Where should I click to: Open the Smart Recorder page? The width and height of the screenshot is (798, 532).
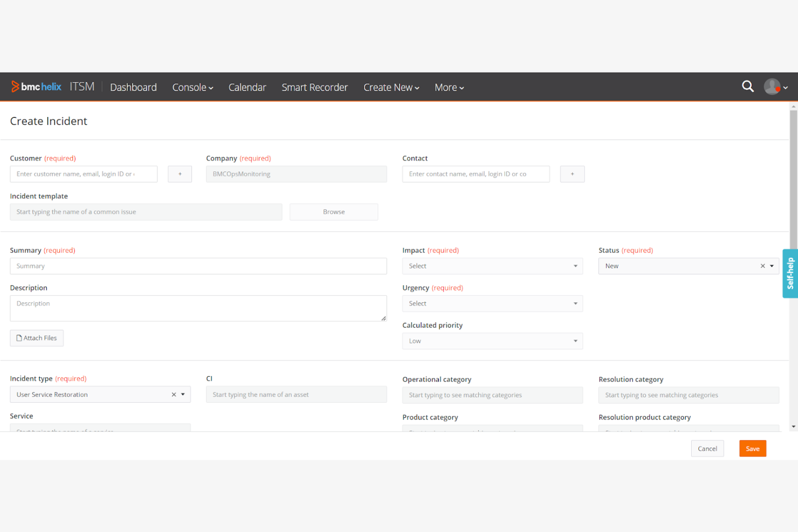coord(315,87)
